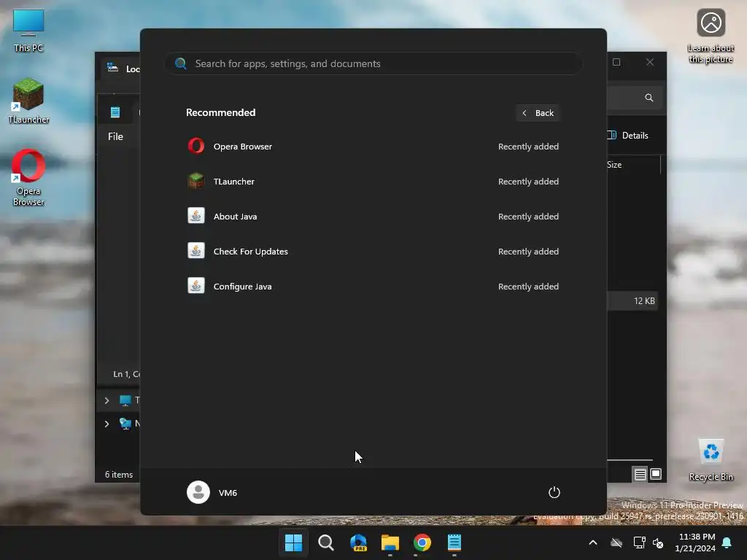This screenshot has width=747, height=560.
Task: Open network status tray icon
Action: 639,542
